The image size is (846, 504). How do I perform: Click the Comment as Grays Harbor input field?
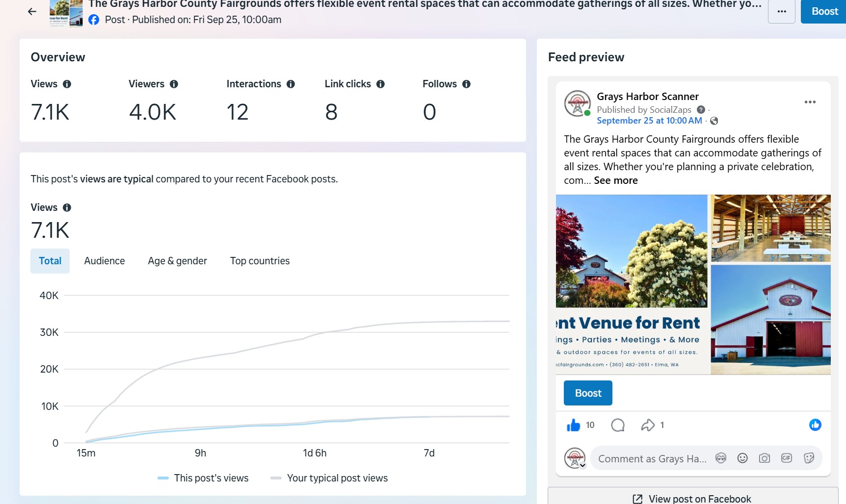tap(652, 459)
